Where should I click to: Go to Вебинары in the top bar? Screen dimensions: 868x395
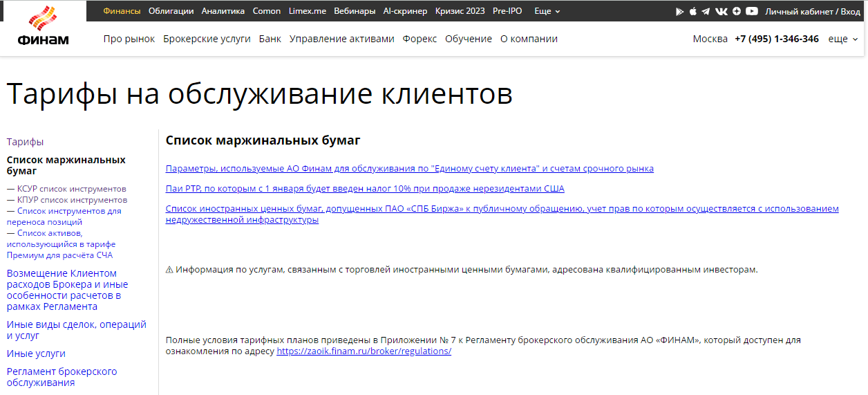[355, 11]
